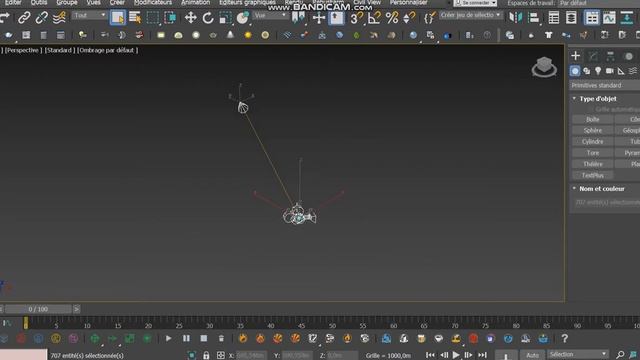
Task: Activate the Select Object tool
Action: coord(118,18)
